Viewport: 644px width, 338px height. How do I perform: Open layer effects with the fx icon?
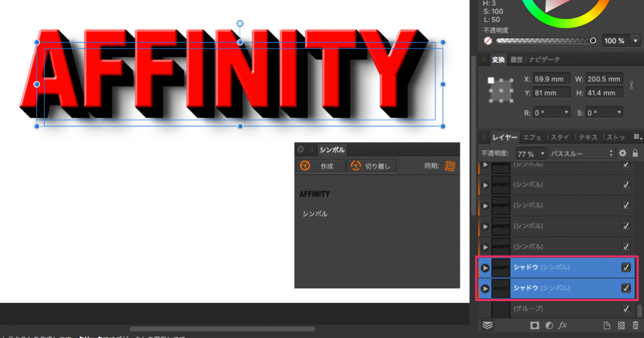(x=563, y=325)
